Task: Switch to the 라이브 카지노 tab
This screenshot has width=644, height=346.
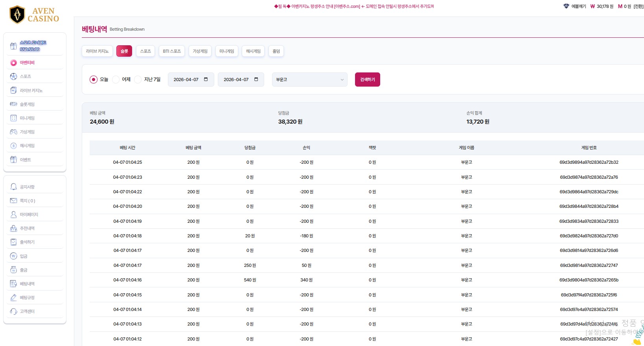Action: coord(97,51)
